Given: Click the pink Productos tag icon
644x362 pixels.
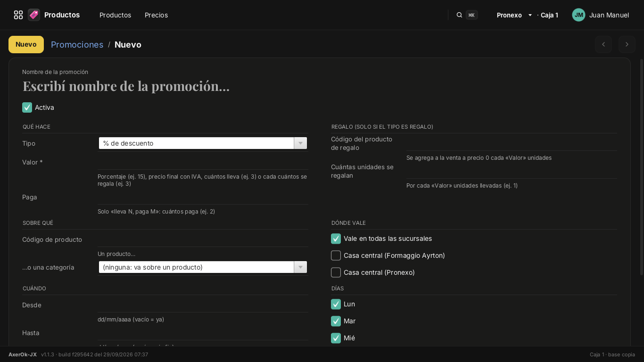Looking at the screenshot, I should click(x=34, y=15).
